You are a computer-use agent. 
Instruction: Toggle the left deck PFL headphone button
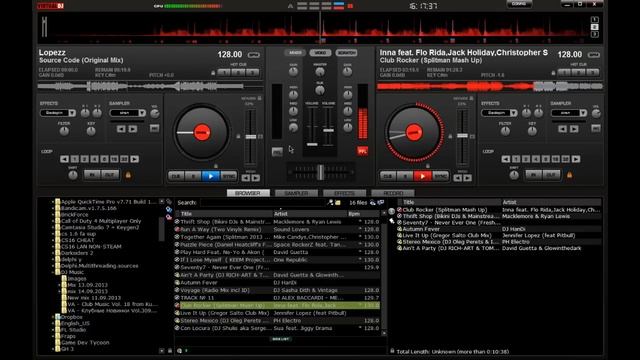(277, 152)
